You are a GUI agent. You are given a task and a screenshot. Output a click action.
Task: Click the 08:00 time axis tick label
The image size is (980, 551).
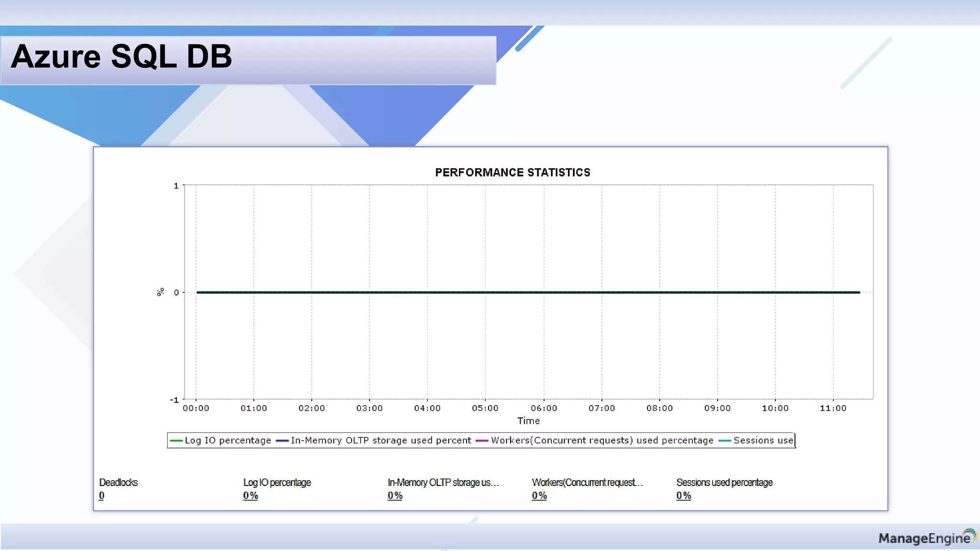pos(660,408)
